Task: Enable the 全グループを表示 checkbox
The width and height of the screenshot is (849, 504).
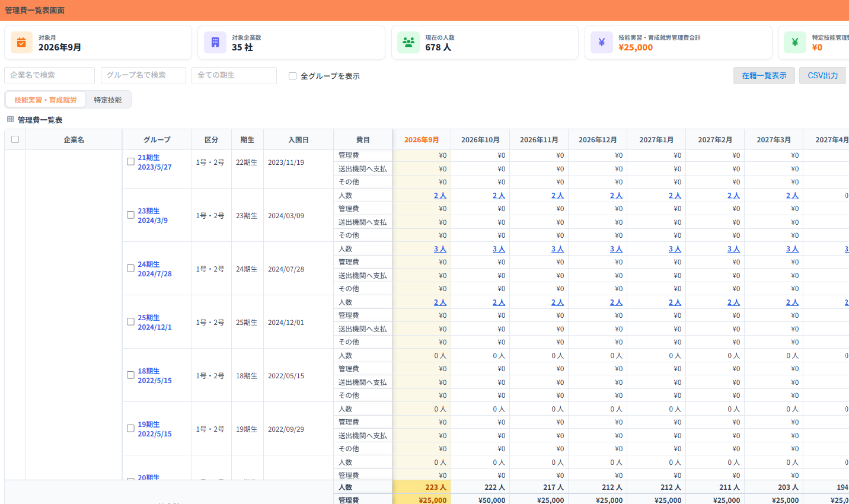Action: point(292,76)
